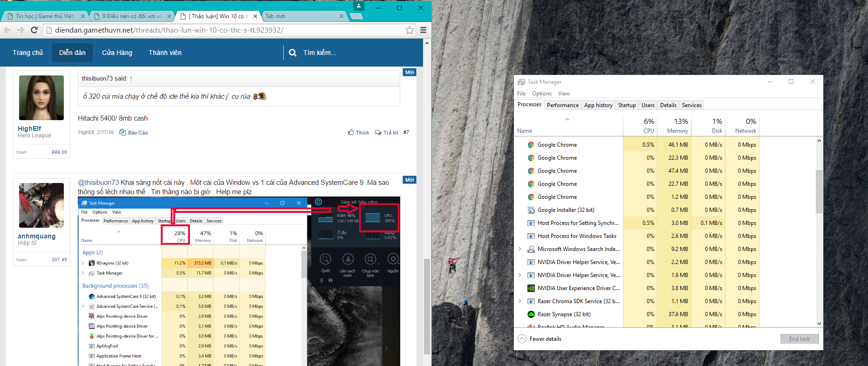Viewport: 868px width, 366px height.
Task: Click the forum search magnifier icon
Action: point(293,53)
